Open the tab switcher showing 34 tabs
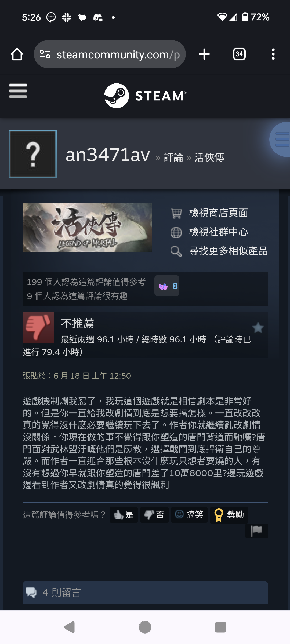Image resolution: width=290 pixels, height=644 pixels. [239, 54]
